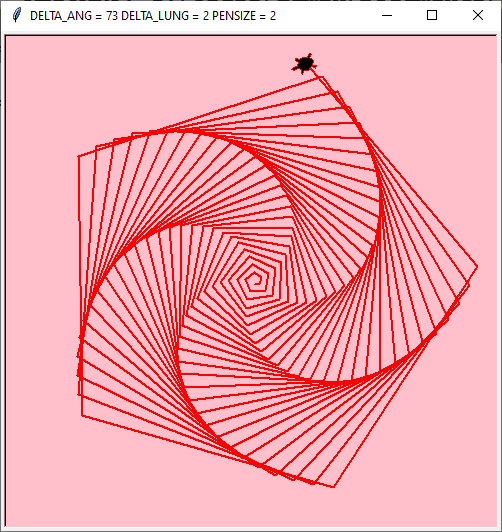Maximize the turtle graphics window
Viewport: 502px width, 532px height.
click(x=432, y=15)
